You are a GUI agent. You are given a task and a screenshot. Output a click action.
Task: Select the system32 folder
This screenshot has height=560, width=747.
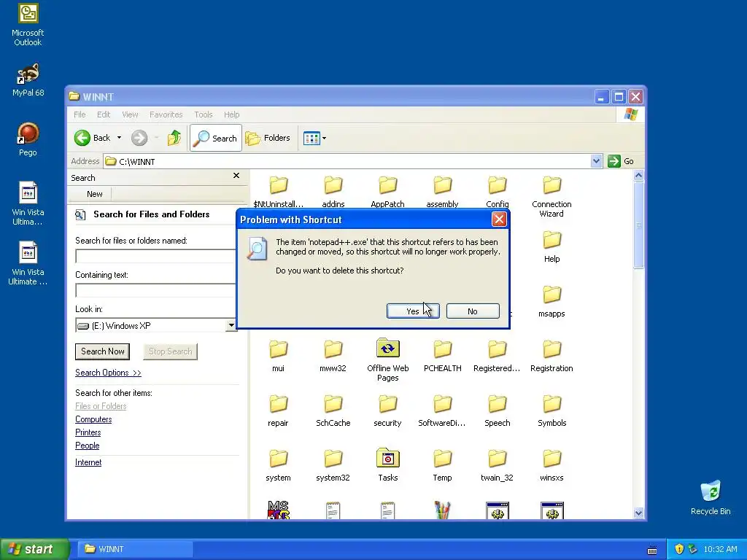pyautogui.click(x=333, y=466)
